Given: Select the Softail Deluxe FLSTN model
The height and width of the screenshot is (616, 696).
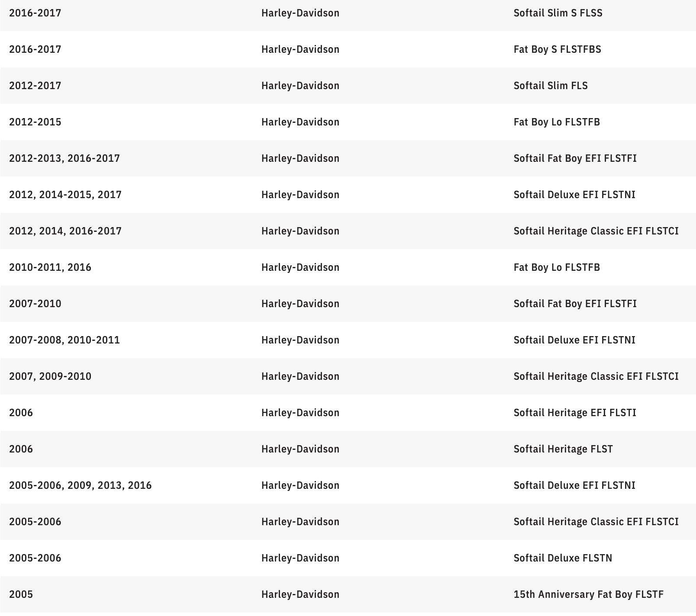Looking at the screenshot, I should click(x=563, y=558).
